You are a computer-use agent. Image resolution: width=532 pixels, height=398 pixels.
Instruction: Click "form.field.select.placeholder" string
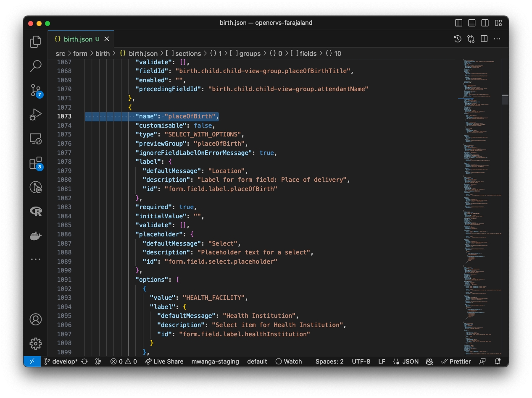click(x=221, y=262)
